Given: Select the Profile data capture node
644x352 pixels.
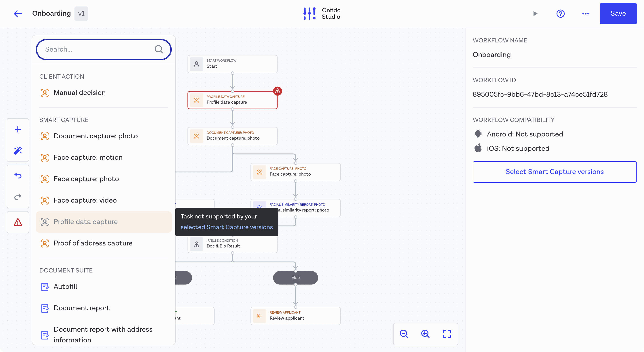Looking at the screenshot, I should coord(232,100).
